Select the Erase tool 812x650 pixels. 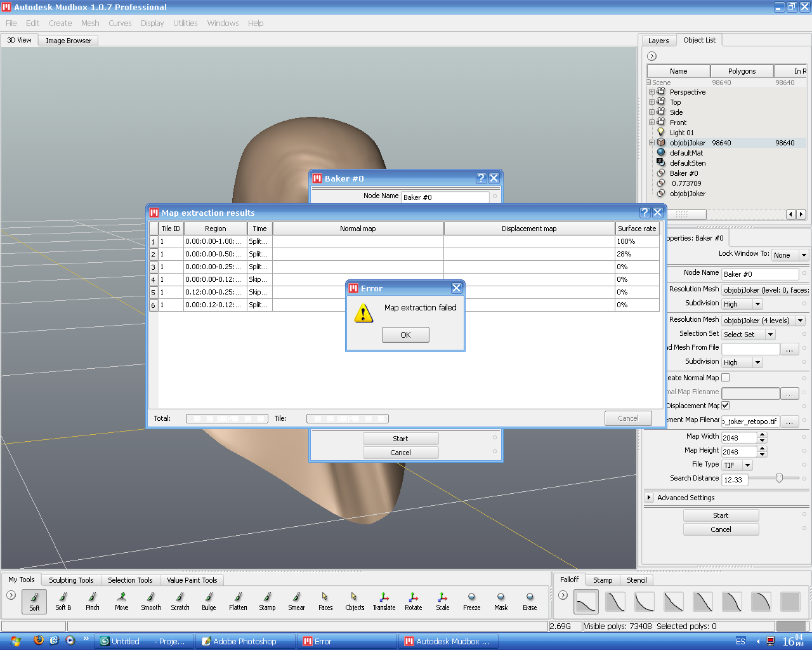click(530, 600)
